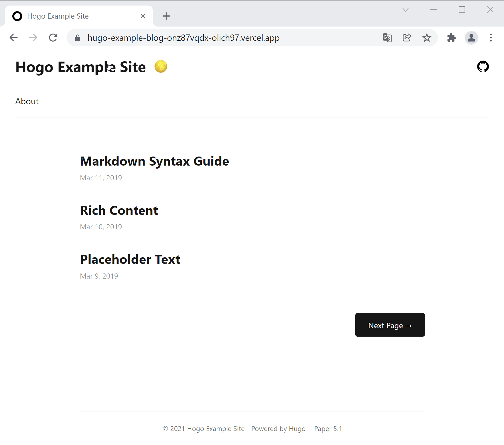
Task: Click the share page icon
Action: [x=407, y=37]
